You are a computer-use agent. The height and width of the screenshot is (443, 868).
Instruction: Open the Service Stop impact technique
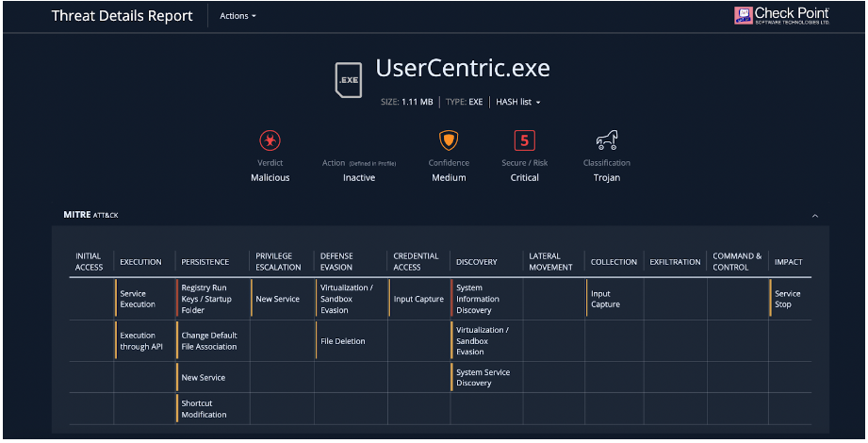click(x=788, y=299)
